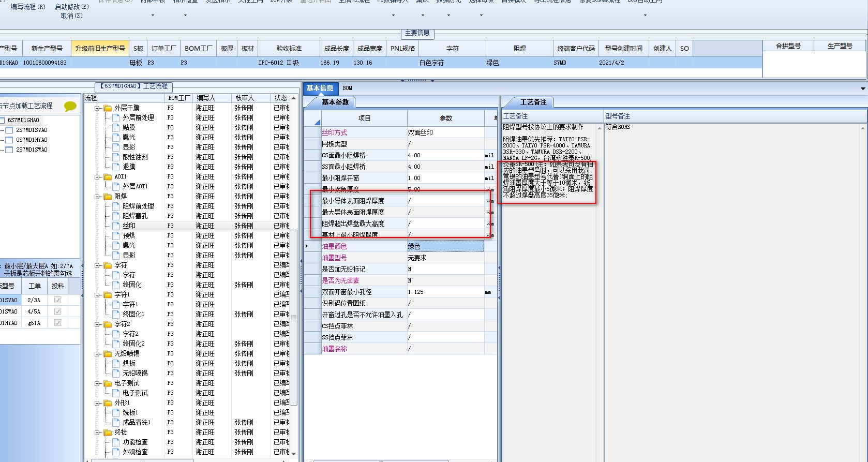Toggle 投料 checkbox in 4/5A row
The width and height of the screenshot is (868, 462).
57,311
